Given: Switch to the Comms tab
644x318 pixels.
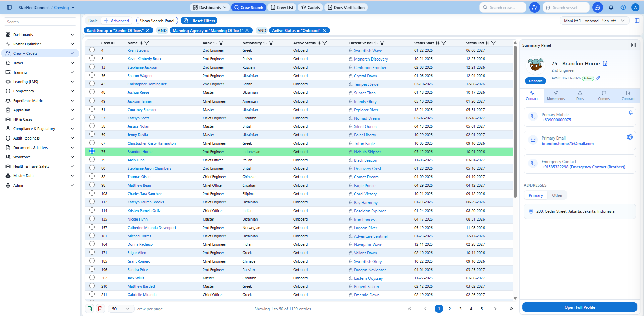Looking at the screenshot, I should click(x=604, y=95).
